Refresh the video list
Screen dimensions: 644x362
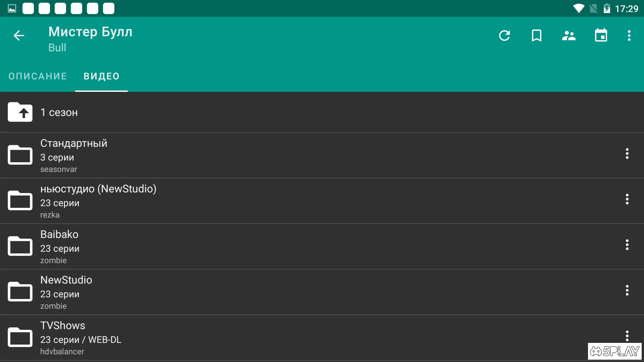point(504,36)
